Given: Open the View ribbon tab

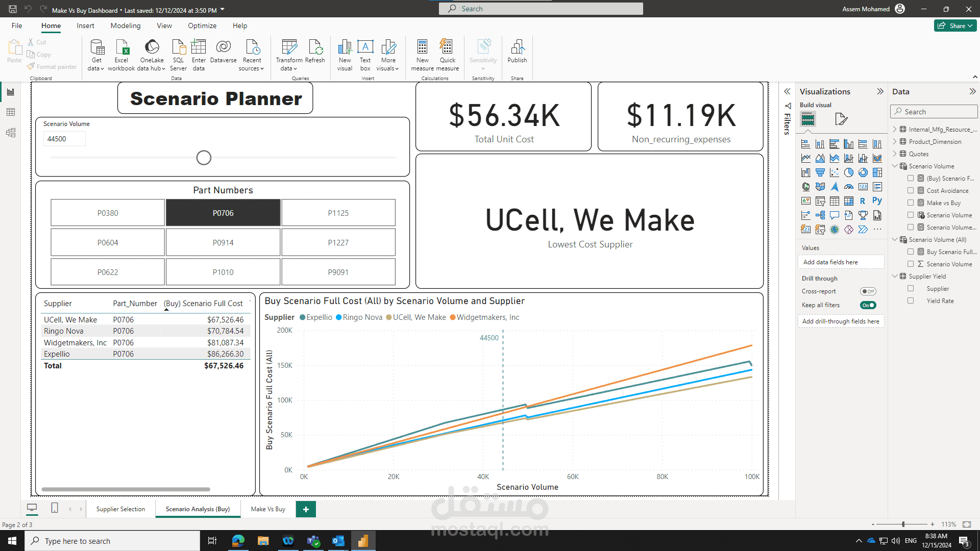Looking at the screenshot, I should point(164,26).
